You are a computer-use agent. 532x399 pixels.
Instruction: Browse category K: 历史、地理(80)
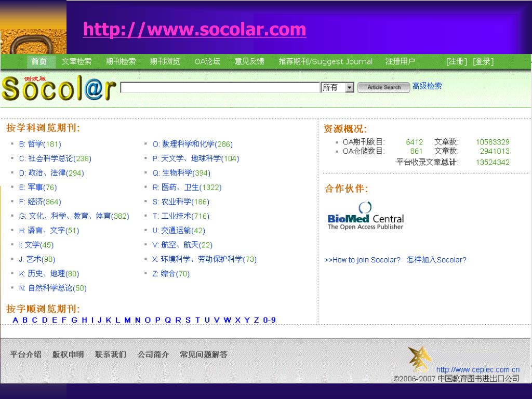tap(49, 274)
